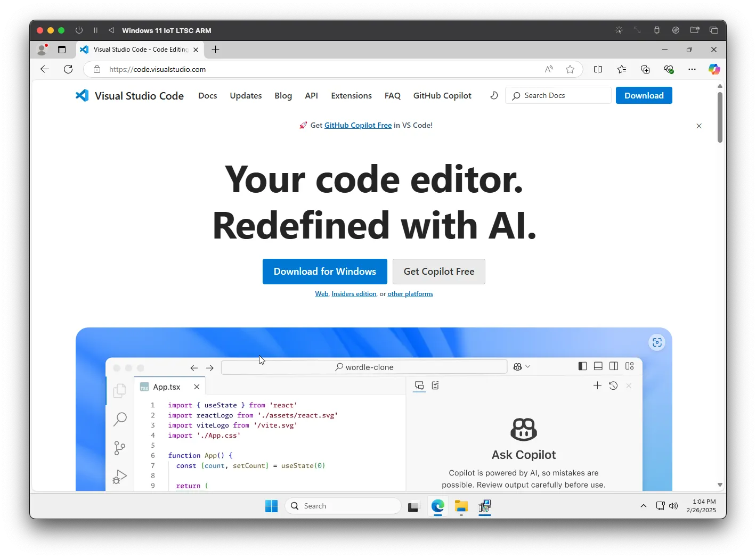Viewport: 756px width, 558px height.
Task: Open Edge Settings and more menu
Action: (x=692, y=69)
